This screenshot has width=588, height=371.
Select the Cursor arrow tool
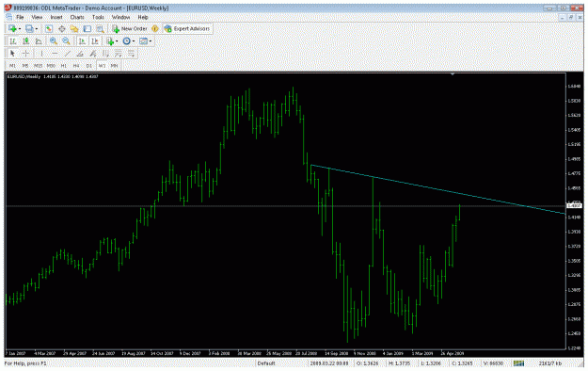(x=12, y=54)
